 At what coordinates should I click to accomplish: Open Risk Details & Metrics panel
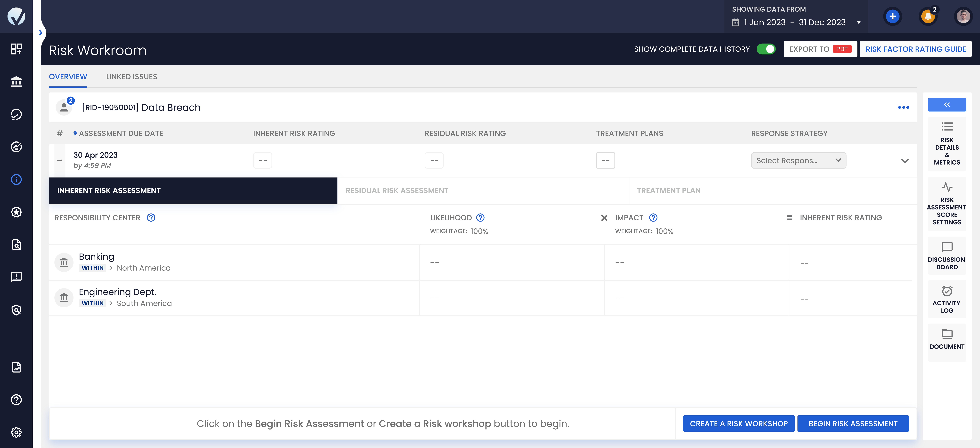tap(947, 144)
